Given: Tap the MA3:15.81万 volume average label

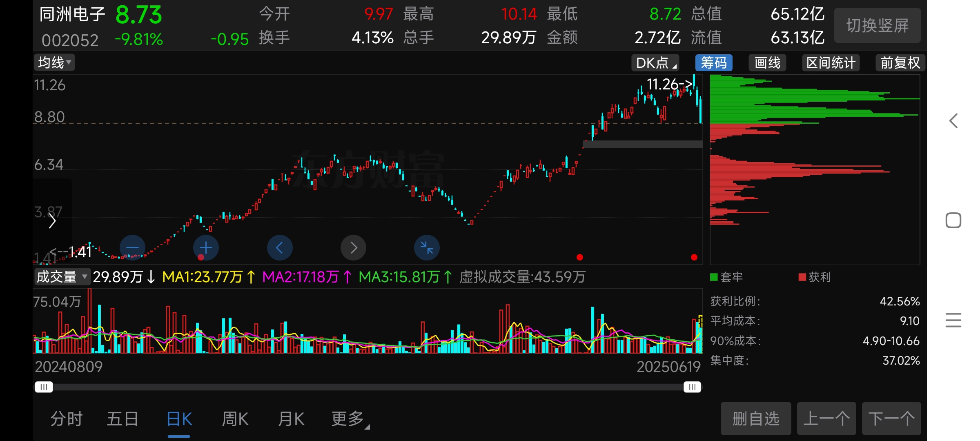Looking at the screenshot, I should (x=405, y=277).
